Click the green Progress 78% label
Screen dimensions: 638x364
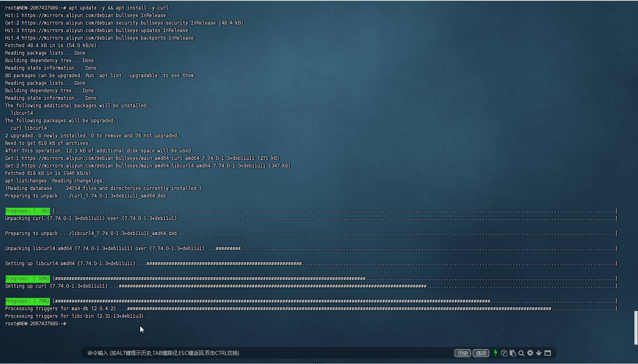tap(27, 301)
